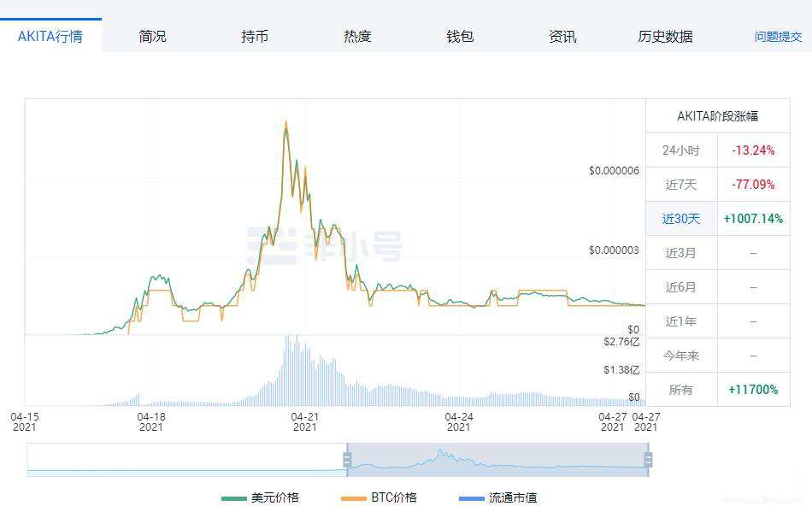Switch to the 简况 tab
This screenshot has width=812, height=512.
point(152,36)
